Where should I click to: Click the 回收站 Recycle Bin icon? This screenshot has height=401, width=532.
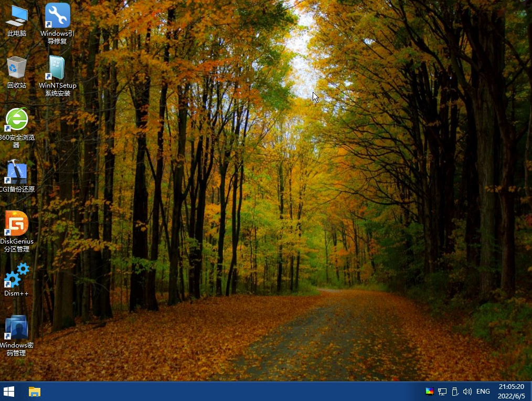(x=16, y=67)
